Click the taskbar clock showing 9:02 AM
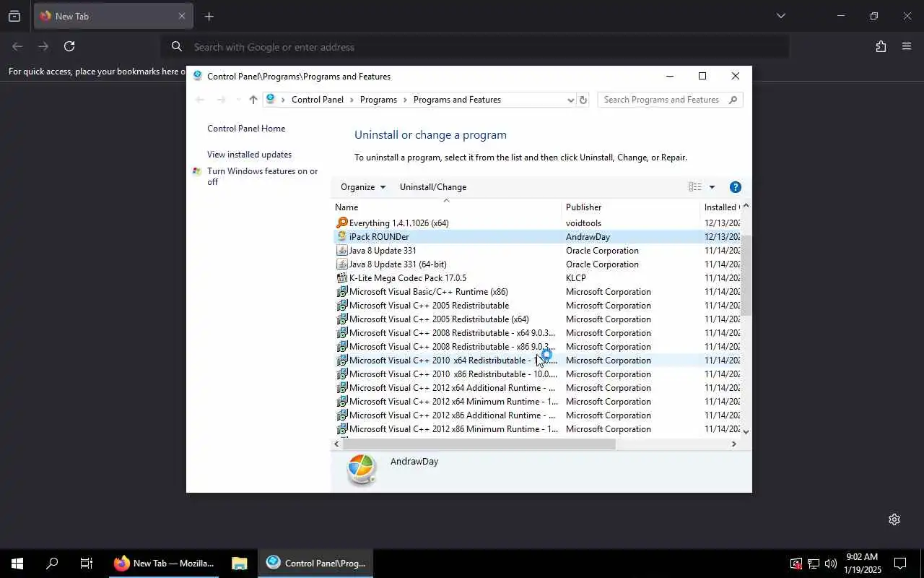This screenshot has height=578, width=924. [x=861, y=564]
